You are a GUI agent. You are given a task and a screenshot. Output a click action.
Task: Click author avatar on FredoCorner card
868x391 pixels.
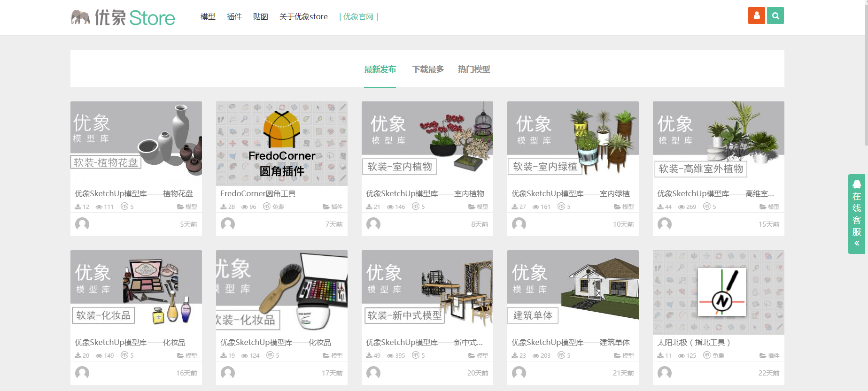click(x=228, y=224)
